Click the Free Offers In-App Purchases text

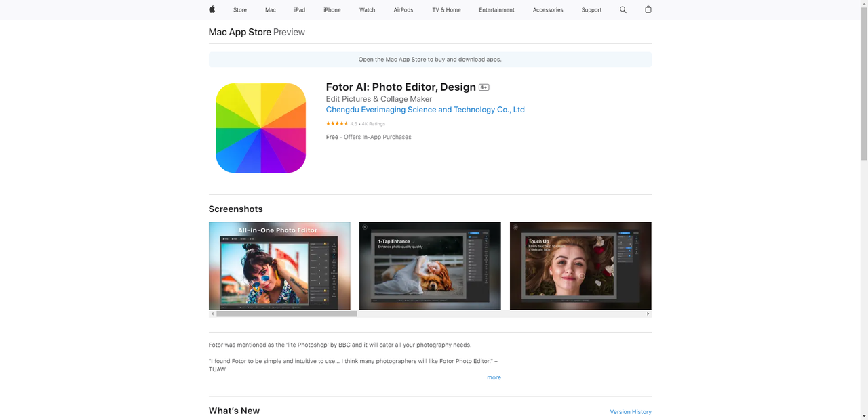[x=369, y=137]
